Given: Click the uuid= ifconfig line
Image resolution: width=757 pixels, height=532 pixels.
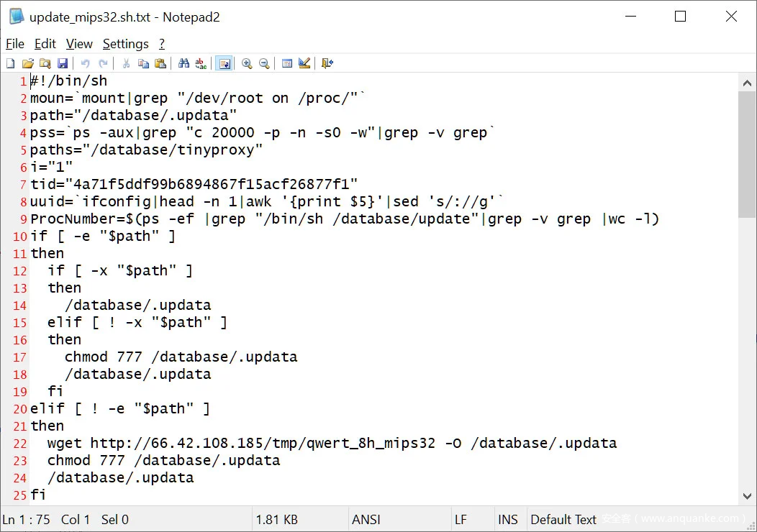Looking at the screenshot, I should (266, 201).
